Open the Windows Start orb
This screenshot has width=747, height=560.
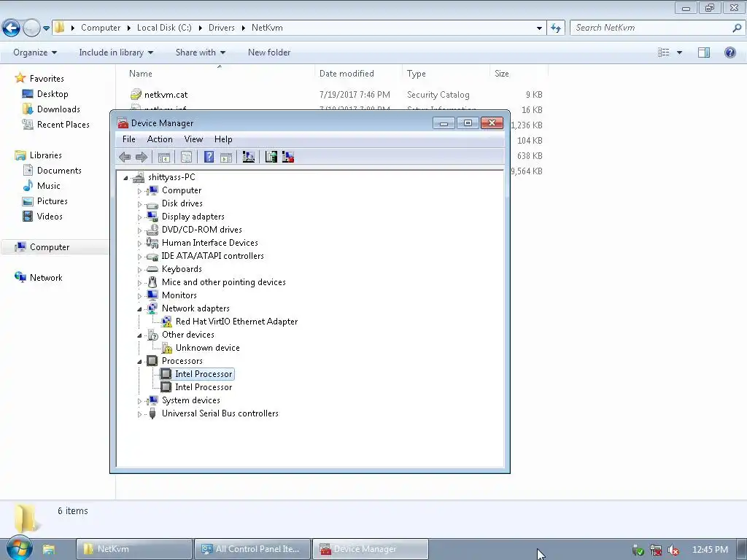(x=19, y=548)
